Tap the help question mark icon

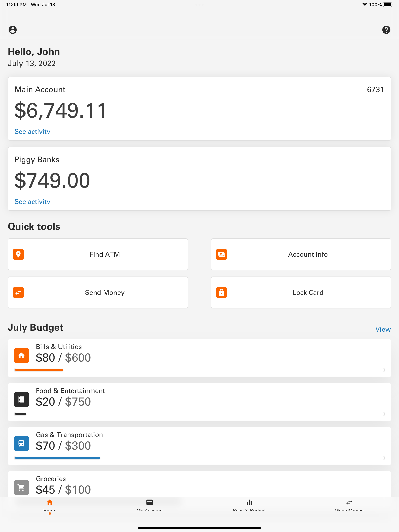(386, 30)
